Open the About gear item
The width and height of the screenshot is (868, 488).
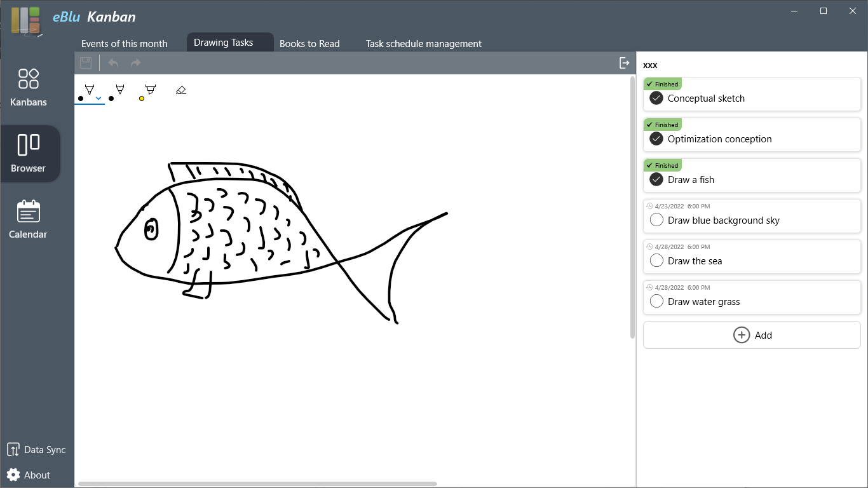(29, 475)
